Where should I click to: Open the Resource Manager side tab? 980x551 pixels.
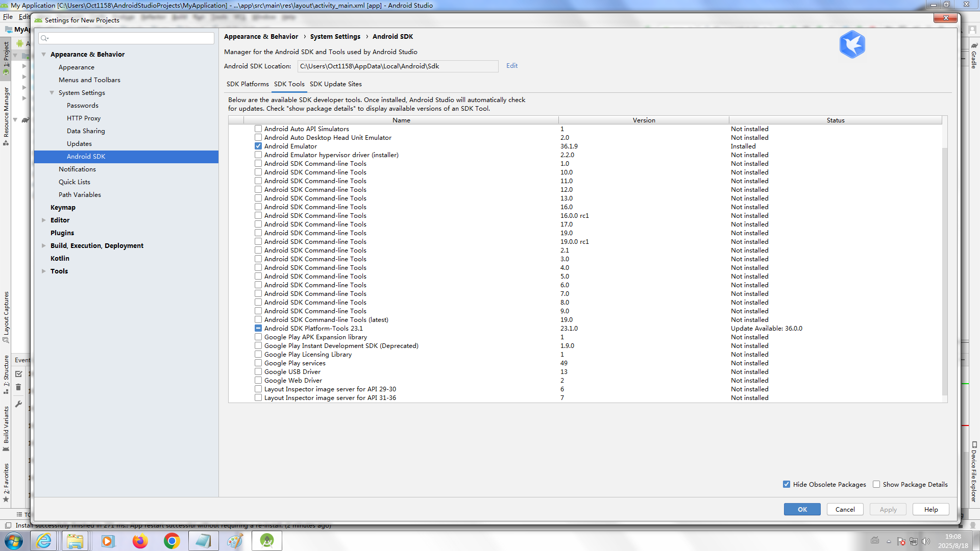[x=6, y=116]
